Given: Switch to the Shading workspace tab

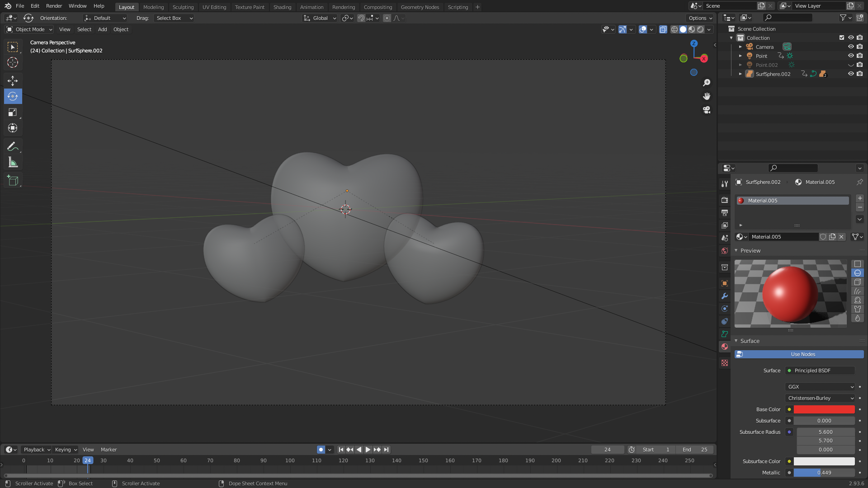Looking at the screenshot, I should point(282,7).
